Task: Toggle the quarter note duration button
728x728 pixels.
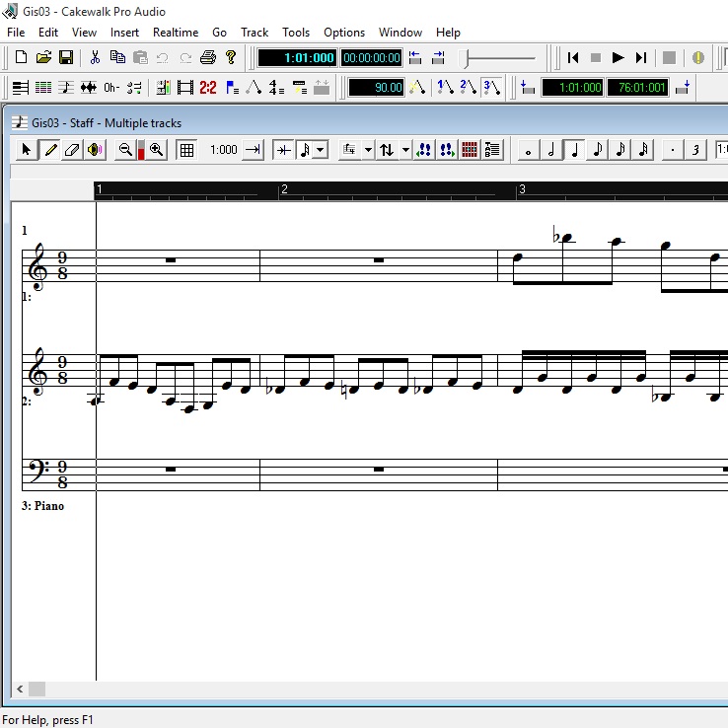Action: tap(573, 150)
